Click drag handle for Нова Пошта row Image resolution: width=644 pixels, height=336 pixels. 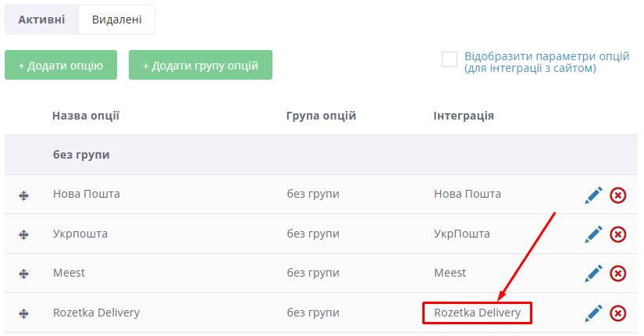click(23, 195)
